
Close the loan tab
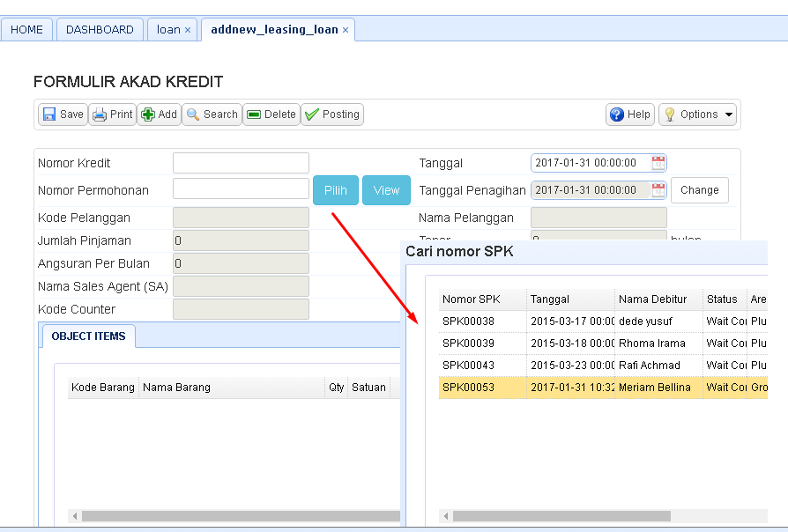(187, 28)
